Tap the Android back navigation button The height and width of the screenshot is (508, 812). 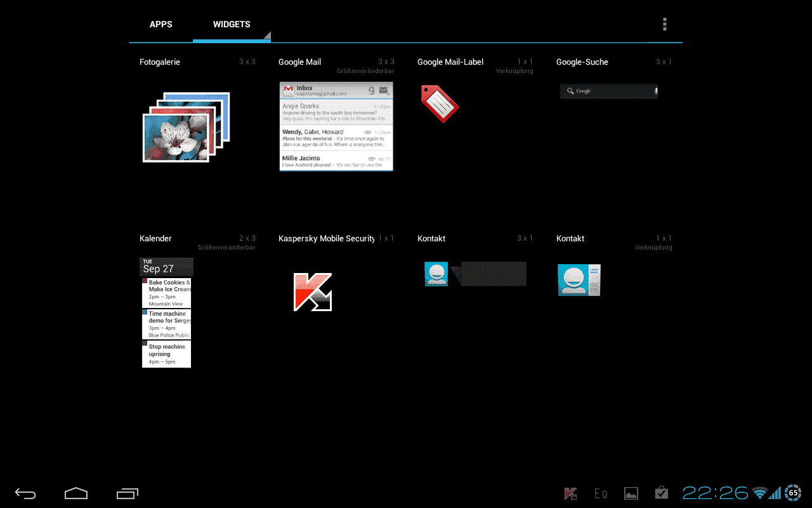tap(26, 493)
